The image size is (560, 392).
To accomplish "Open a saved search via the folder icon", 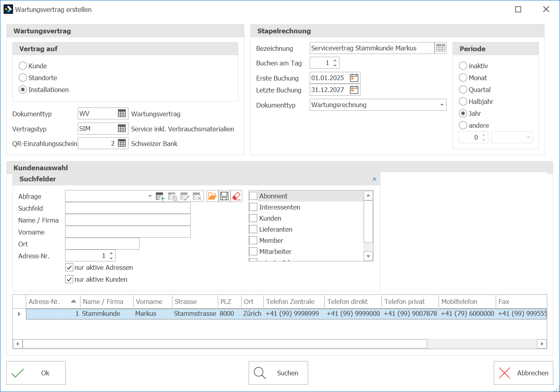I will point(212,196).
